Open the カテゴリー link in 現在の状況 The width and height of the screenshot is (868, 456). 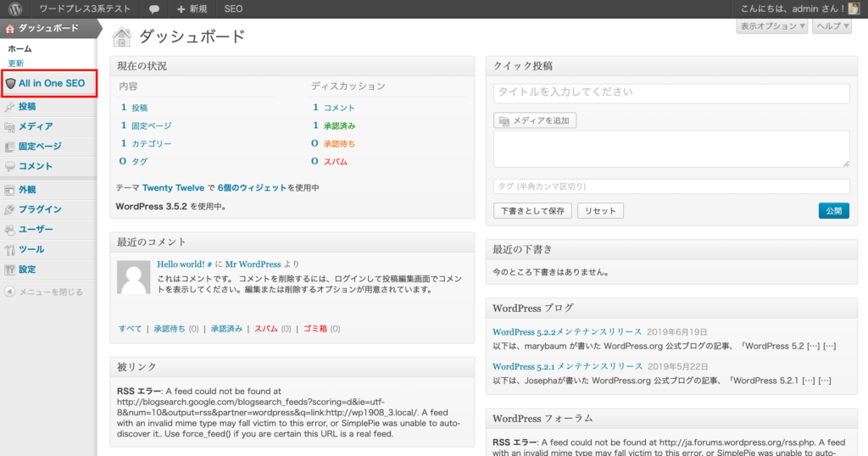point(151,143)
